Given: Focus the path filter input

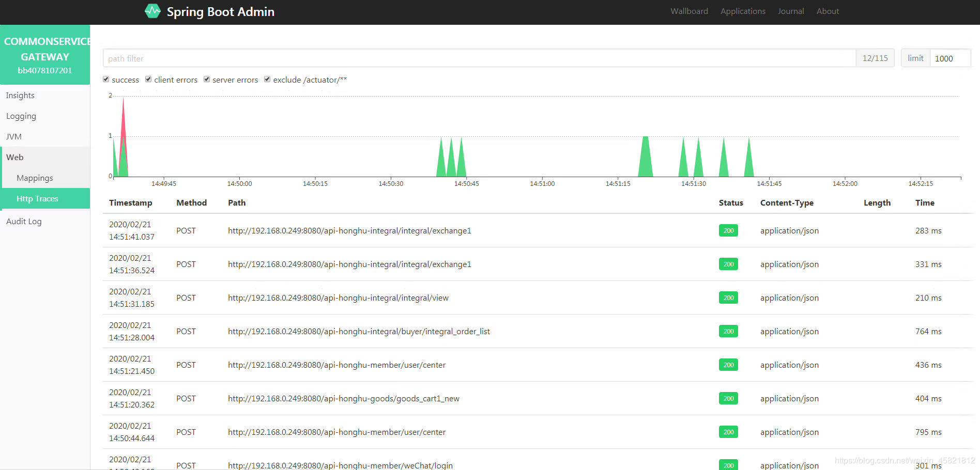Looking at the screenshot, I should click(479, 58).
